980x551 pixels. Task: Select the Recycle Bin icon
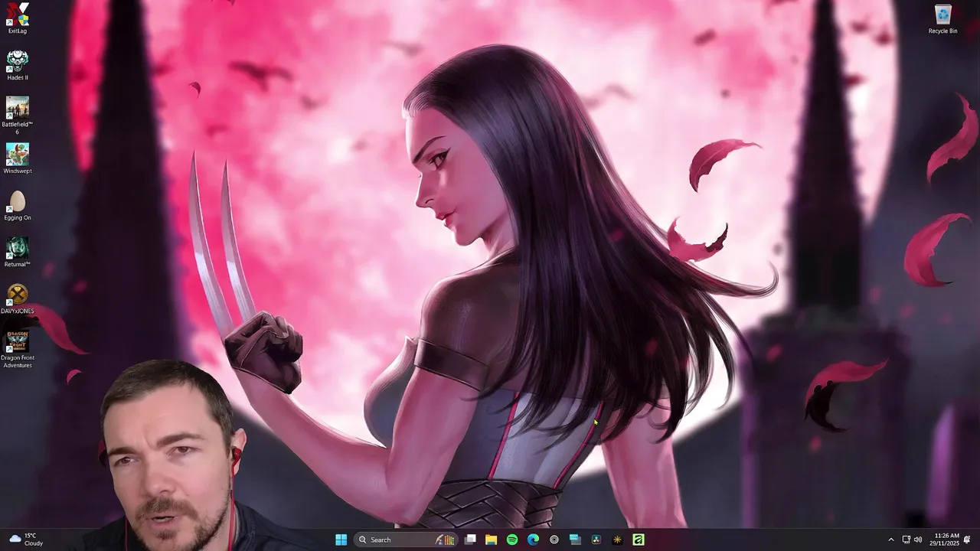pyautogui.click(x=942, y=18)
